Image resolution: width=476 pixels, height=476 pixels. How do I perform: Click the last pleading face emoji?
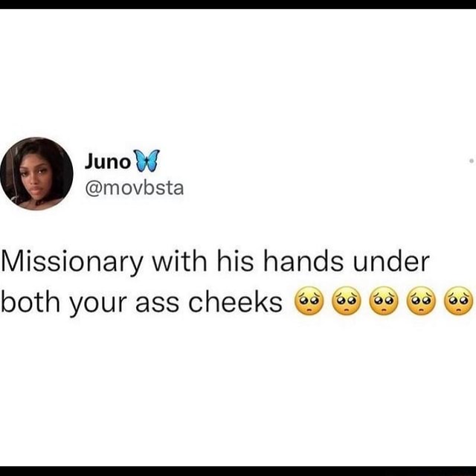coord(458,301)
